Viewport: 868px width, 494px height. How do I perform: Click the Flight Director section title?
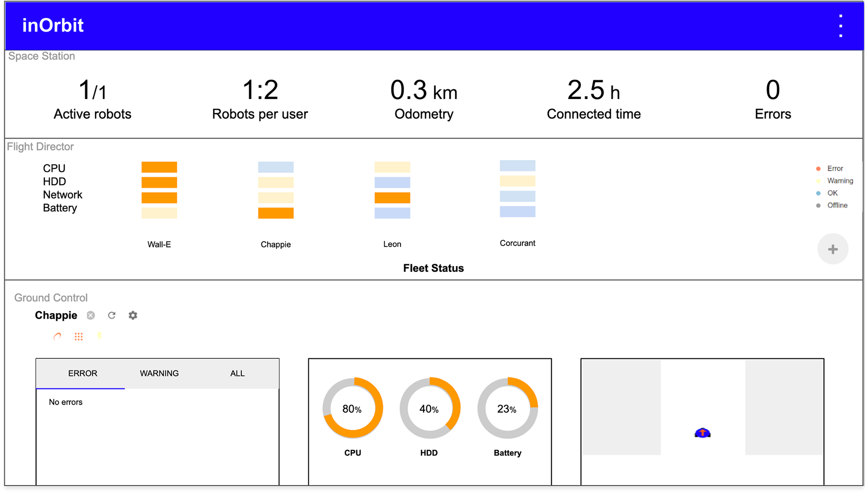(x=40, y=147)
